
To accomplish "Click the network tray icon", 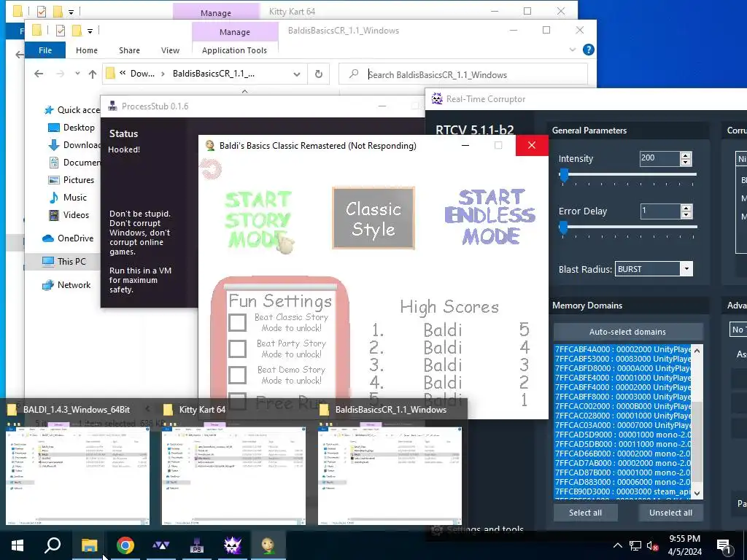I will pyautogui.click(x=635, y=545).
